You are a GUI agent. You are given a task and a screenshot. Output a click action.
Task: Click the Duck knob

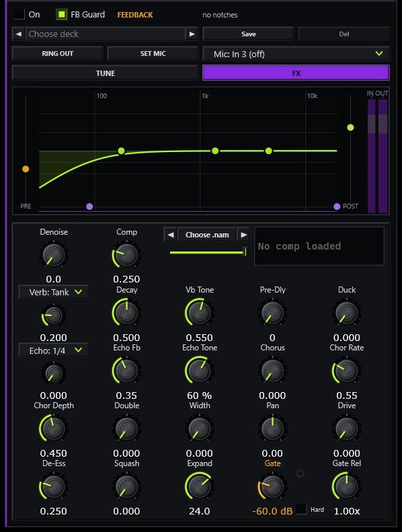346,313
